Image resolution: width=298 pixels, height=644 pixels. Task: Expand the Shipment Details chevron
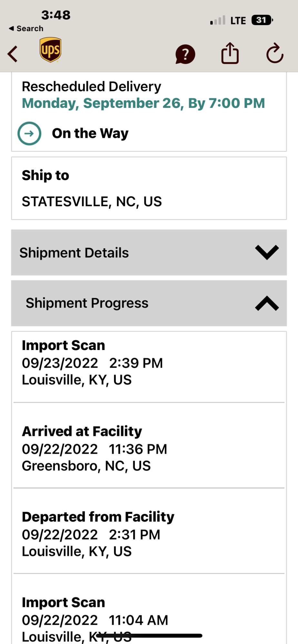click(267, 252)
